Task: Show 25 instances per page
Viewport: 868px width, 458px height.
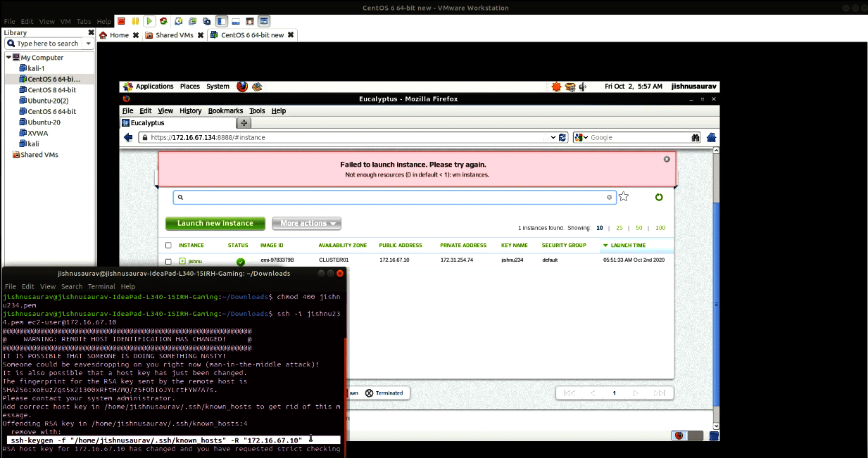Action: (x=619, y=229)
